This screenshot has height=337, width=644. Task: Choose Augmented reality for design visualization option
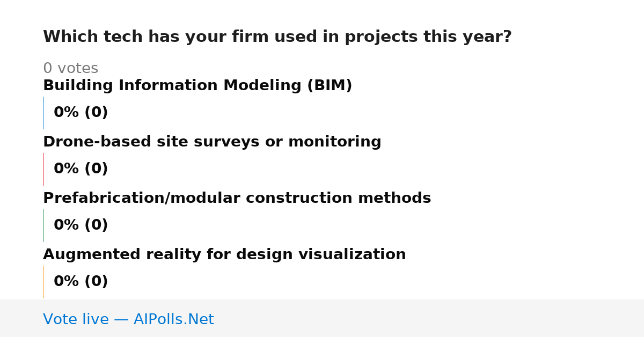point(224,255)
